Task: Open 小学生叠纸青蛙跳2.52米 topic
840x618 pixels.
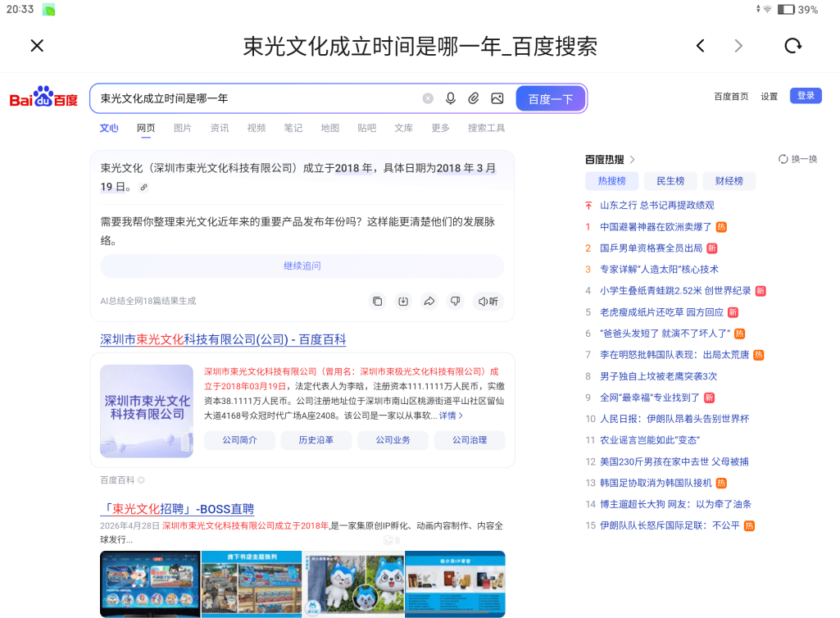Action: [675, 291]
